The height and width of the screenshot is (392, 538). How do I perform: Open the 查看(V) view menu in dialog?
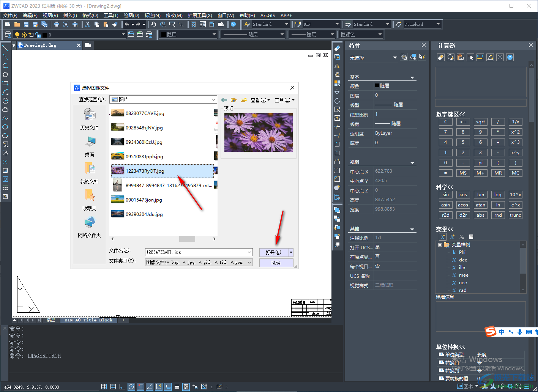click(x=260, y=100)
